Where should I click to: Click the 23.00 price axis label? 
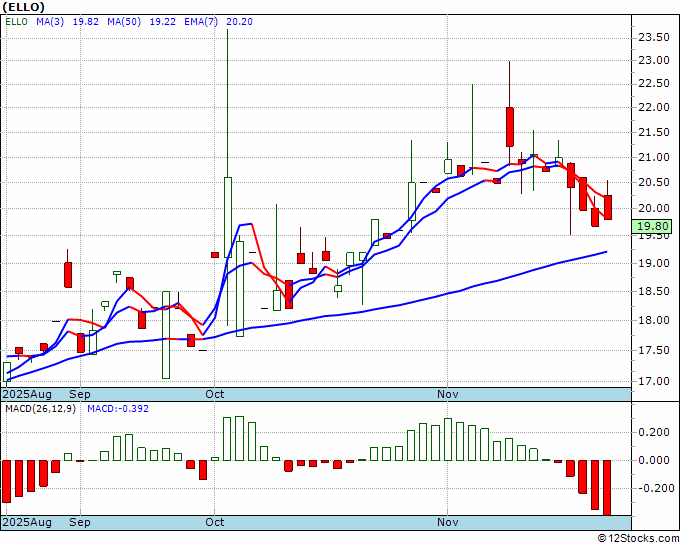pyautogui.click(x=654, y=60)
